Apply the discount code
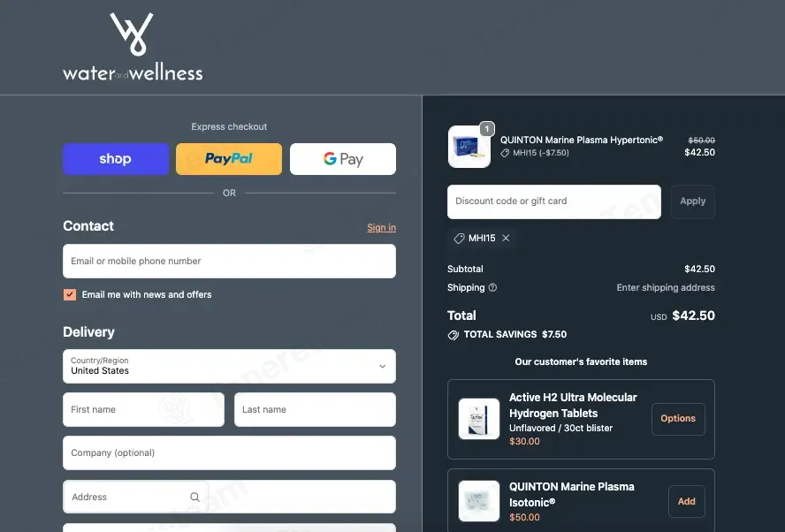Image resolution: width=785 pixels, height=532 pixels. pyautogui.click(x=693, y=201)
